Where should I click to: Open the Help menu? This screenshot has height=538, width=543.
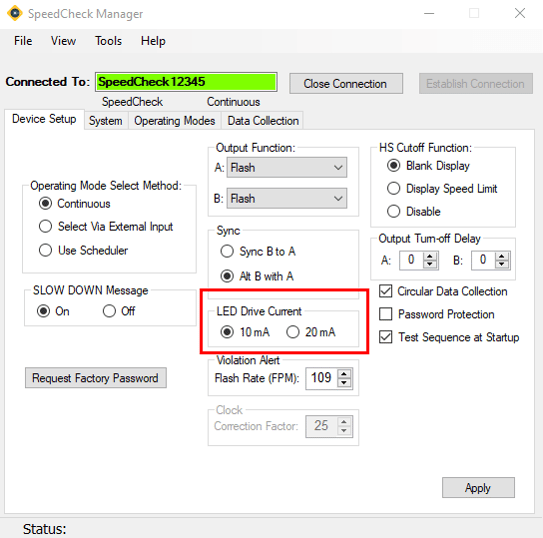[153, 41]
